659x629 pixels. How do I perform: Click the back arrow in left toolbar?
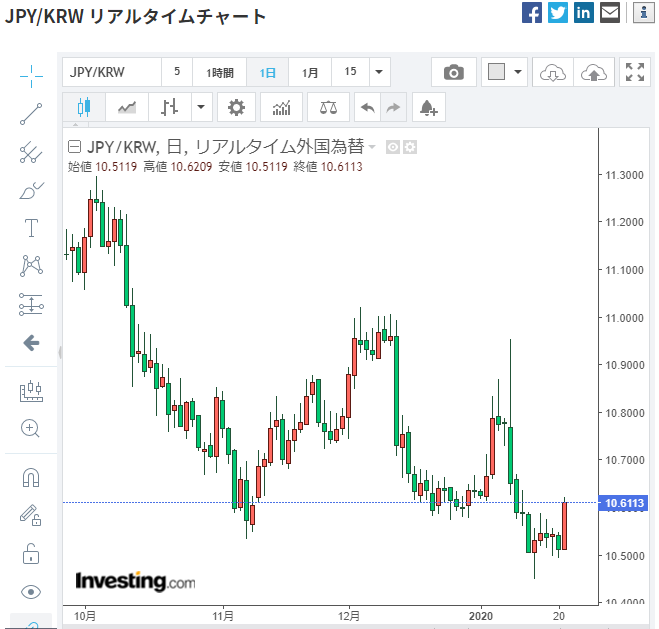(31, 343)
